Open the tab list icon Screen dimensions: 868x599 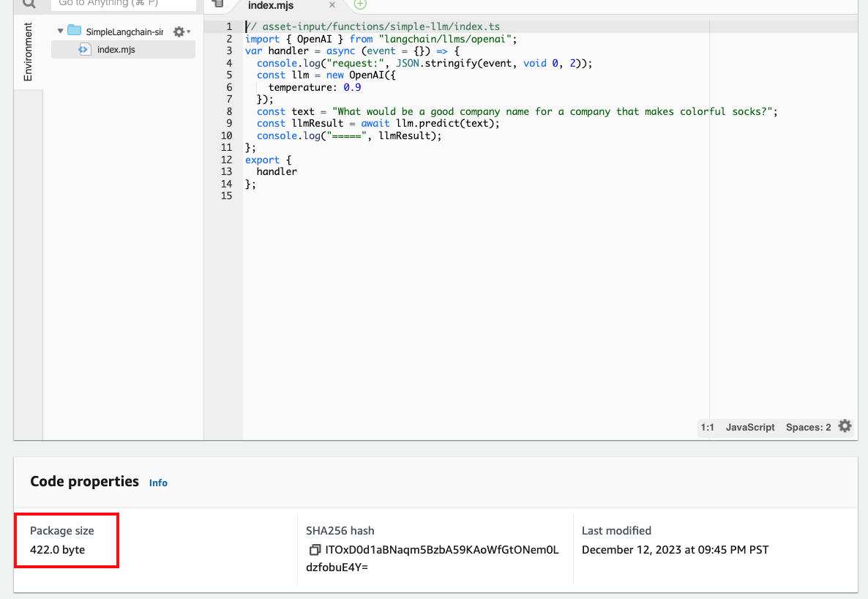click(218, 4)
